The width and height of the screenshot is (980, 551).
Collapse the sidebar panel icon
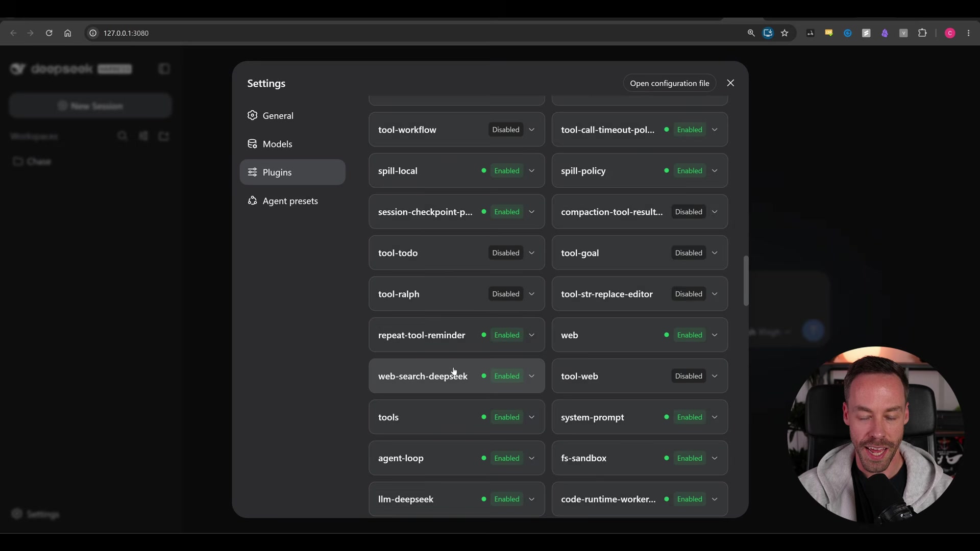coord(164,69)
